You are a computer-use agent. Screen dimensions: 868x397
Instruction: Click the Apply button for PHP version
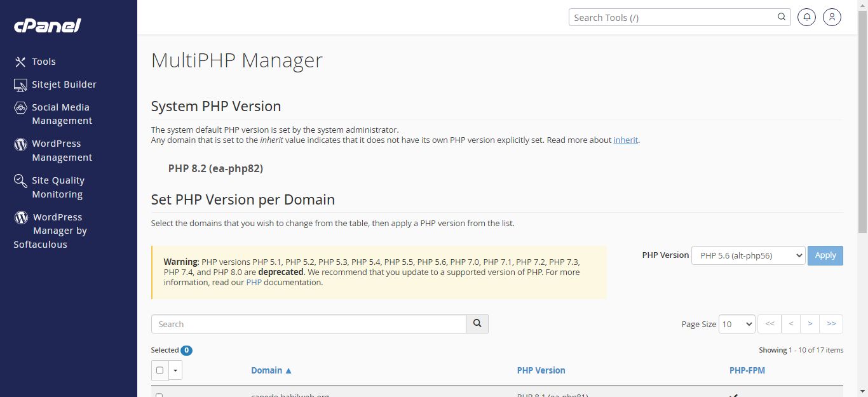825,255
